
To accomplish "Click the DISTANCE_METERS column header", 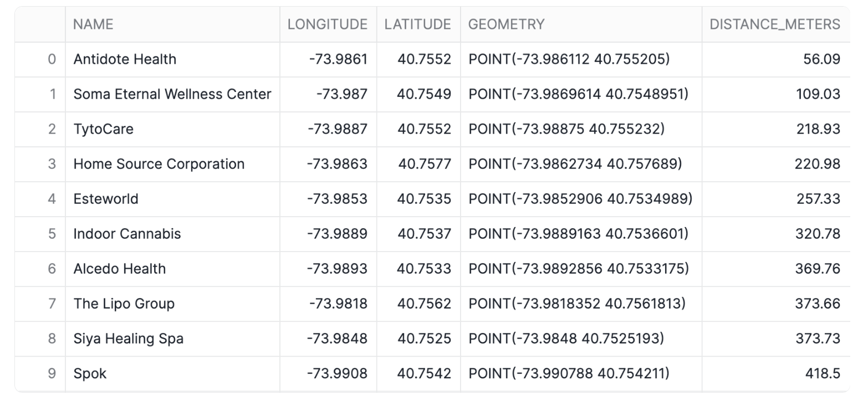I will (x=774, y=24).
